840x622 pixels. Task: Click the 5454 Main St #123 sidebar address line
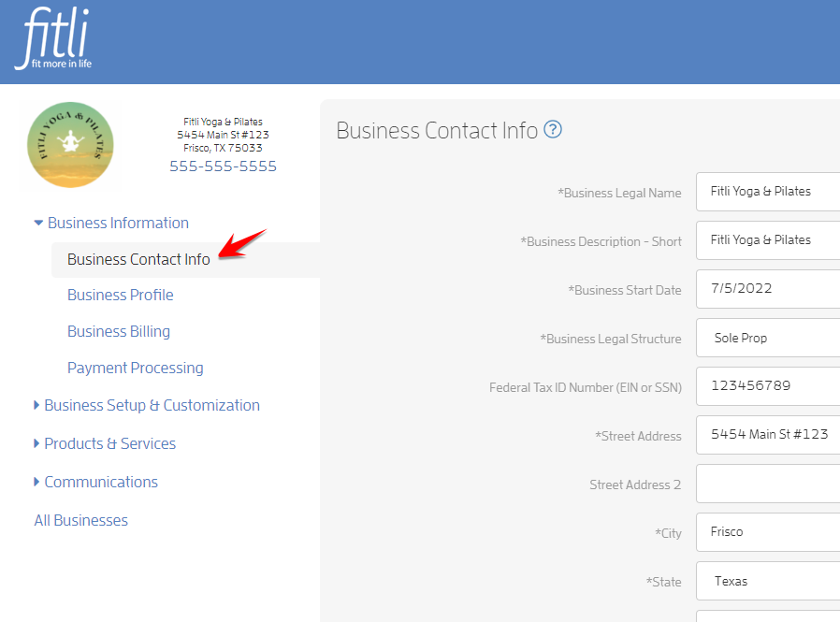click(223, 135)
